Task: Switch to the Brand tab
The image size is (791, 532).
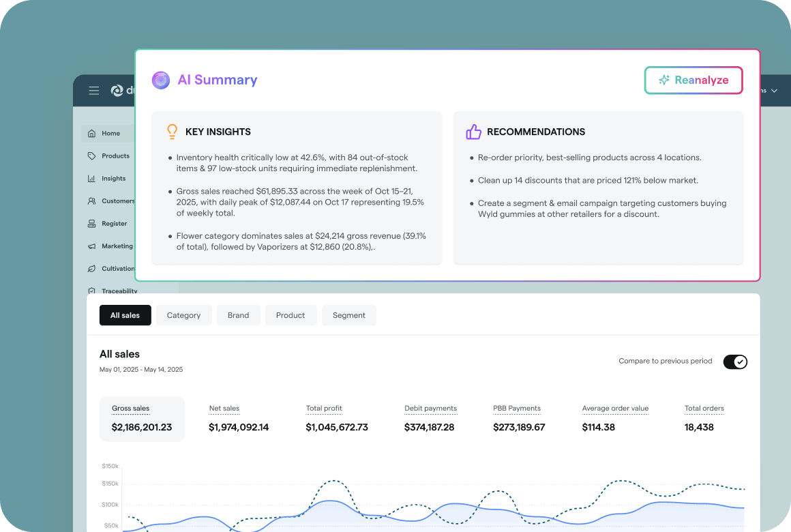Action: click(238, 315)
